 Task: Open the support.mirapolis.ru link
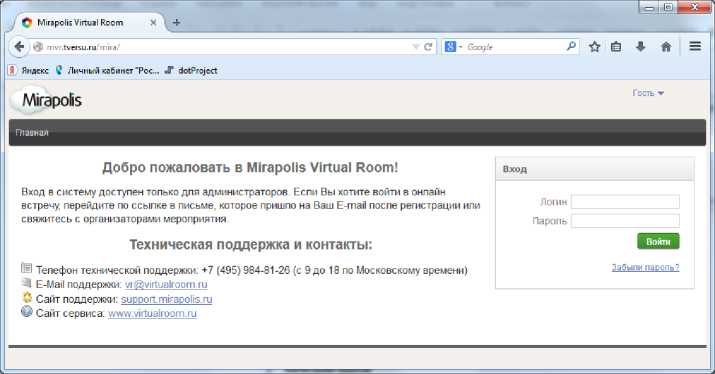click(166, 299)
